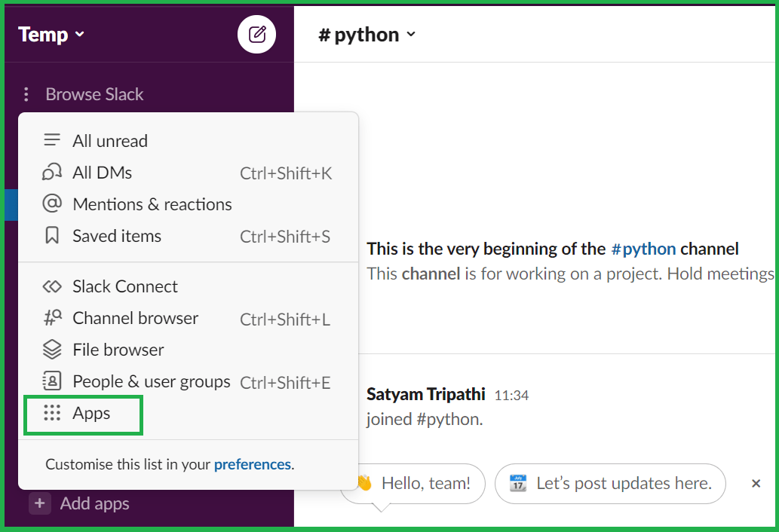Click the Browse Slack three-dots icon
The height and width of the screenshot is (532, 779).
tap(26, 94)
